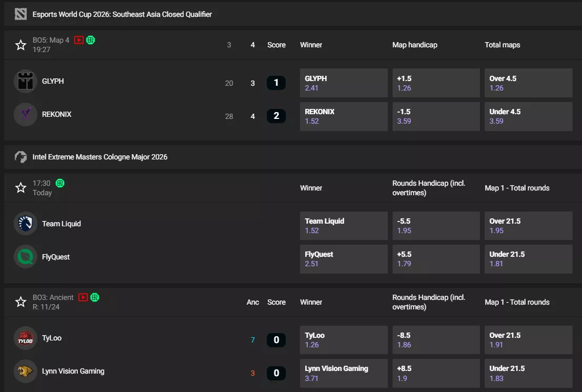
Task: Bet on Lynn Vision Gaming at 3.71
Action: pos(344,374)
